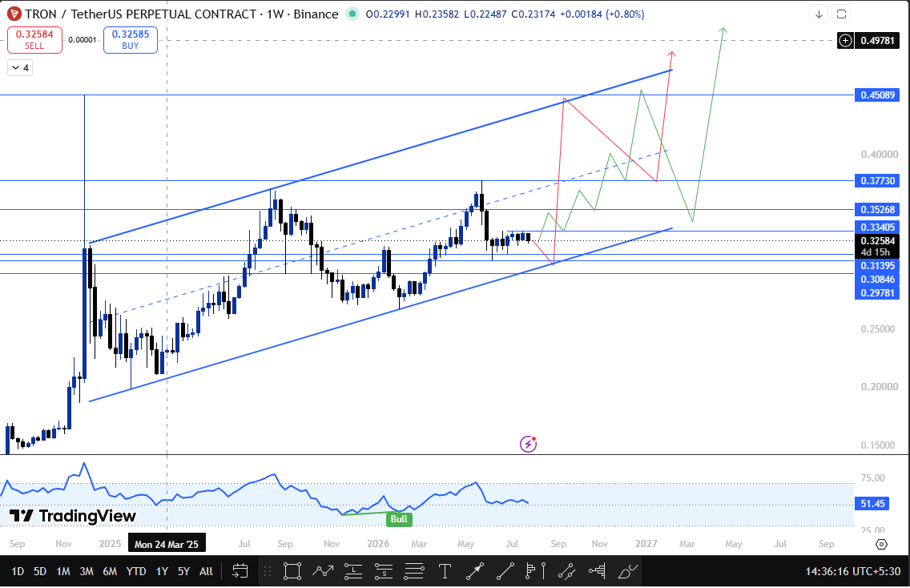Open the TRON / TetherUS symbol title
This screenshot has height=588, width=910.
(182, 14)
